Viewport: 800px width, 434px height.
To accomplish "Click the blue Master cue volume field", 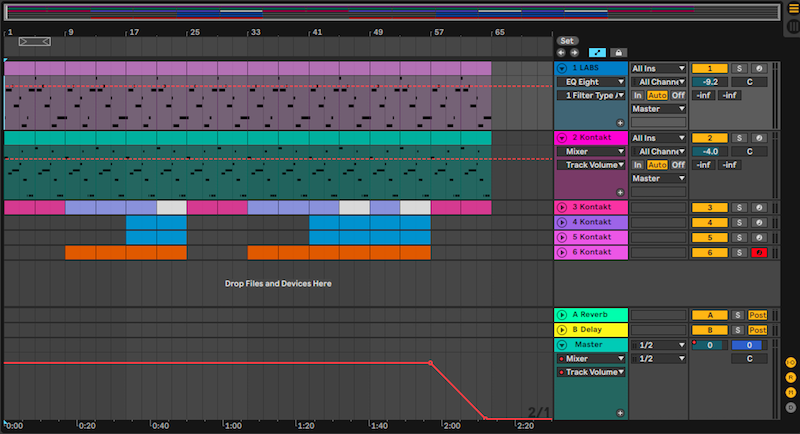I will (x=749, y=345).
